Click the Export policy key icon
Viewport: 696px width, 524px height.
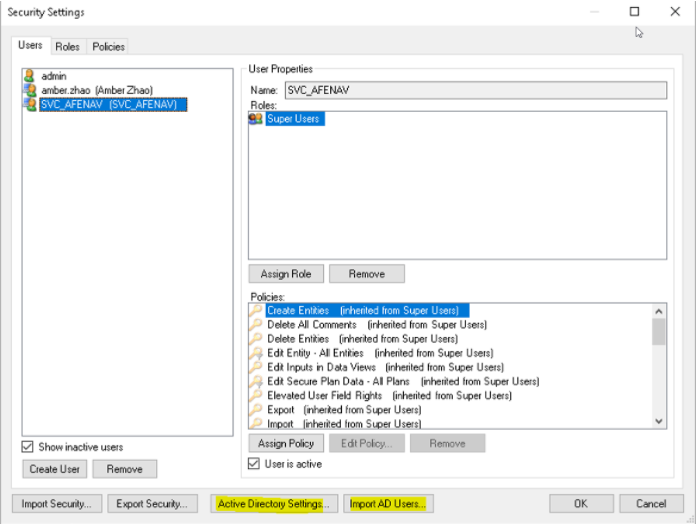(x=256, y=409)
